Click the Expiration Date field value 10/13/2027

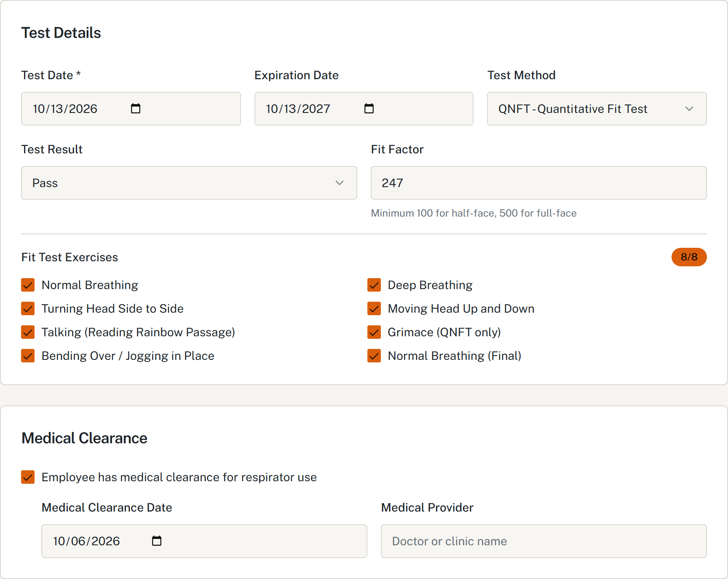[x=298, y=109]
